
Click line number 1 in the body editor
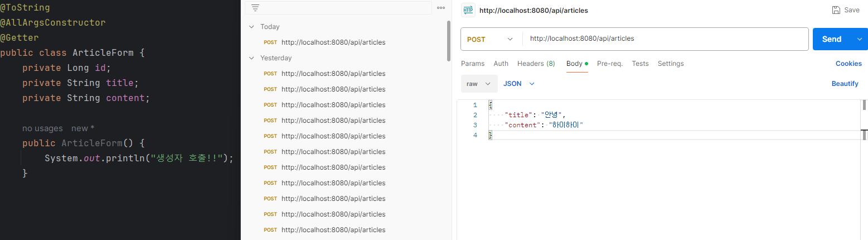[x=474, y=105]
